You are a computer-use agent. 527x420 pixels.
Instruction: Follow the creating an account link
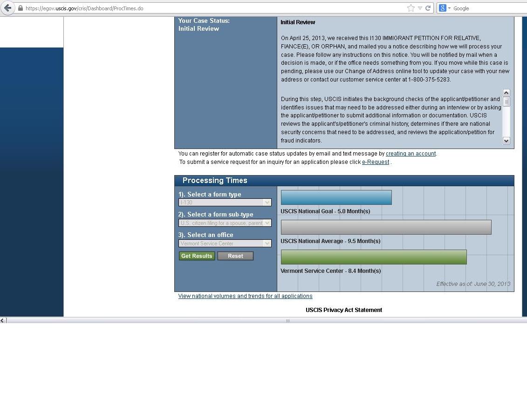pos(411,154)
